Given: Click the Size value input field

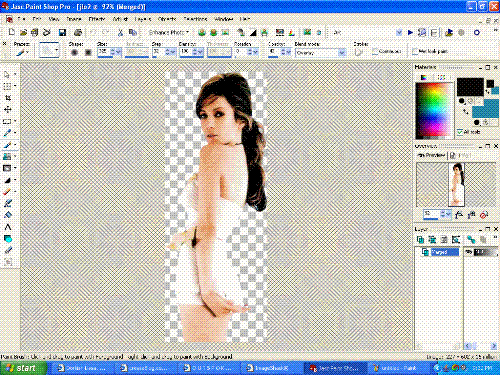Looking at the screenshot, I should pos(103,52).
